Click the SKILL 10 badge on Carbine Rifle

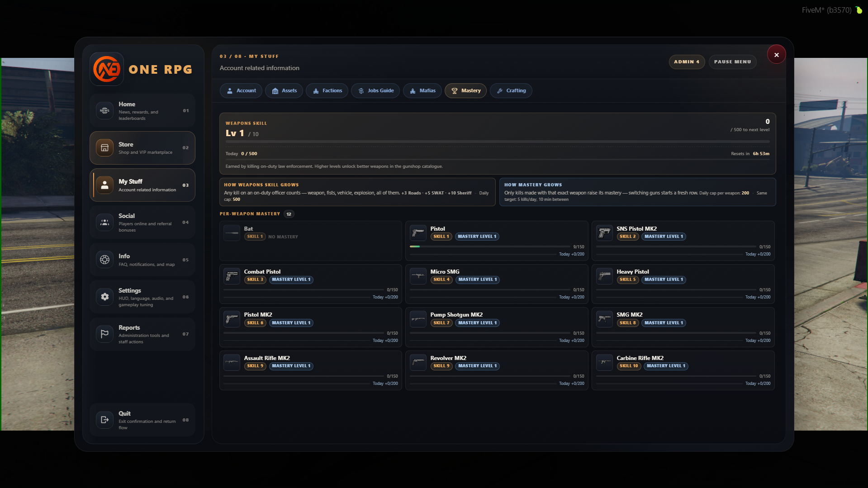click(629, 366)
